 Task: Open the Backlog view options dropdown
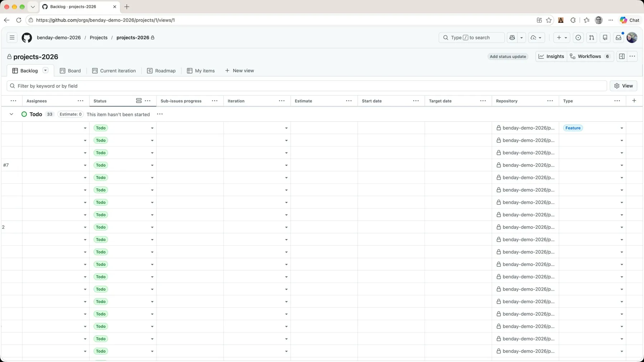coord(45,70)
